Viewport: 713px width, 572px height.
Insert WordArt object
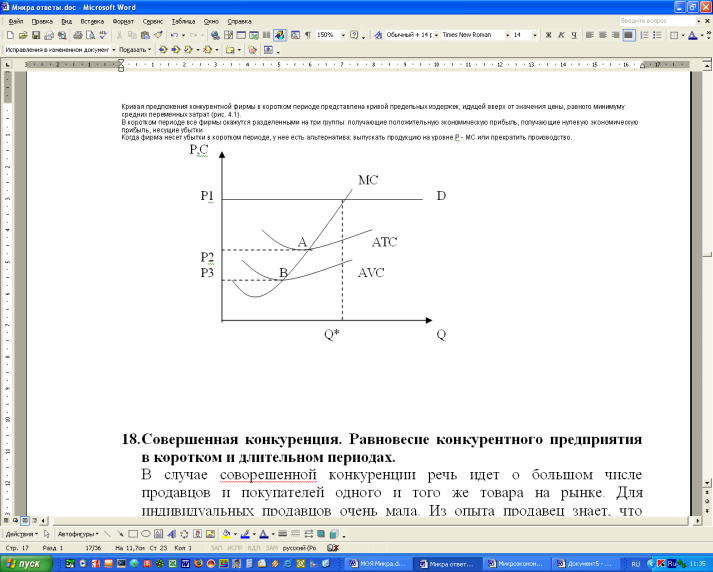[x=171, y=534]
